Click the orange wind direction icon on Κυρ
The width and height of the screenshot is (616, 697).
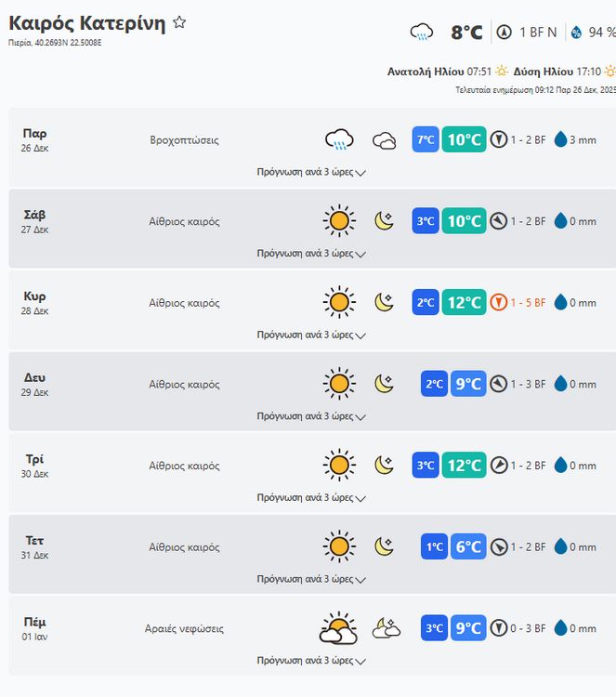point(499,302)
